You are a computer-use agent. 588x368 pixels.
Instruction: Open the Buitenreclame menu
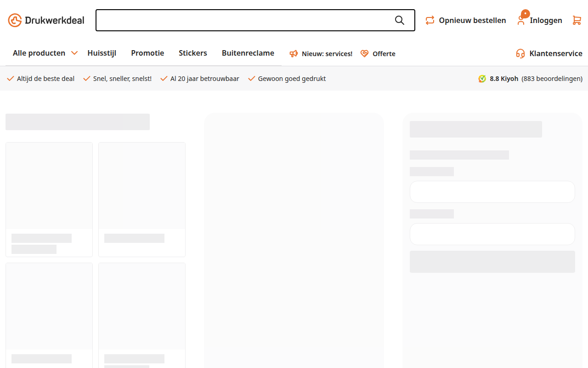[x=248, y=53]
